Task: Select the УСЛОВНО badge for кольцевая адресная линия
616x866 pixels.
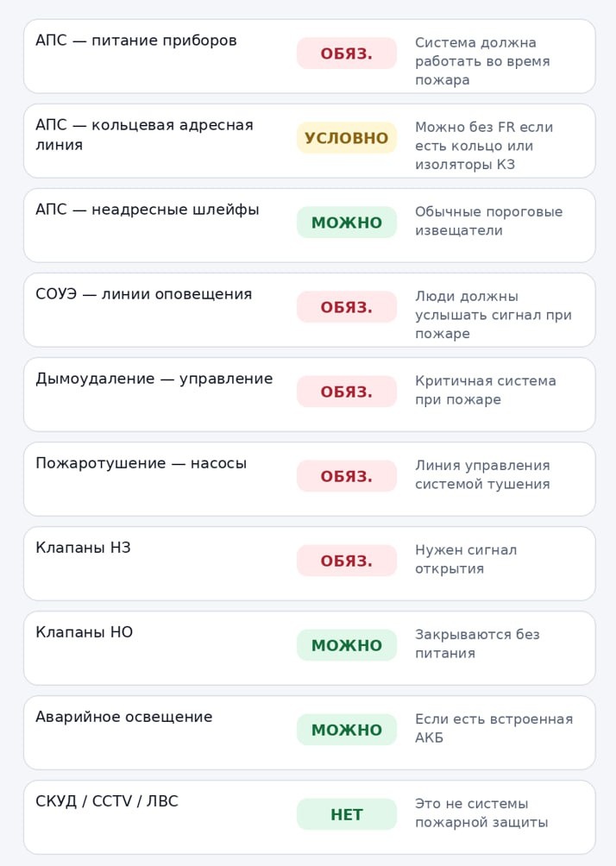Action: click(347, 138)
